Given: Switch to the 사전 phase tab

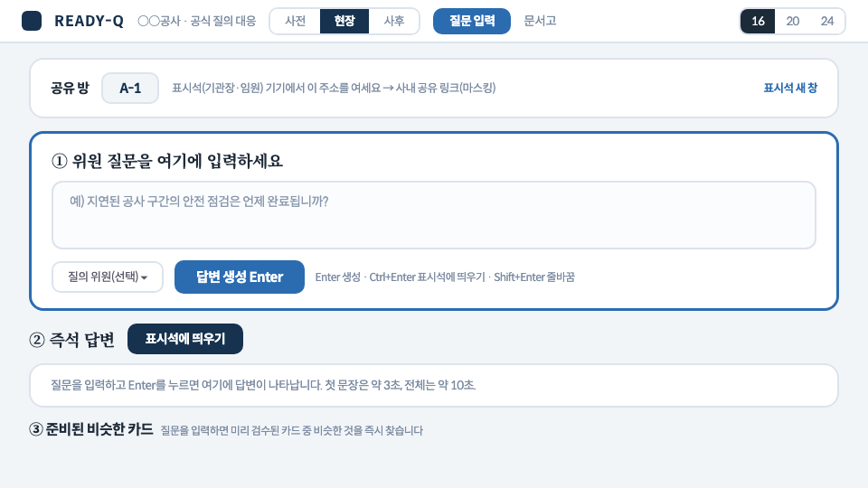Looking at the screenshot, I should coord(295,21).
